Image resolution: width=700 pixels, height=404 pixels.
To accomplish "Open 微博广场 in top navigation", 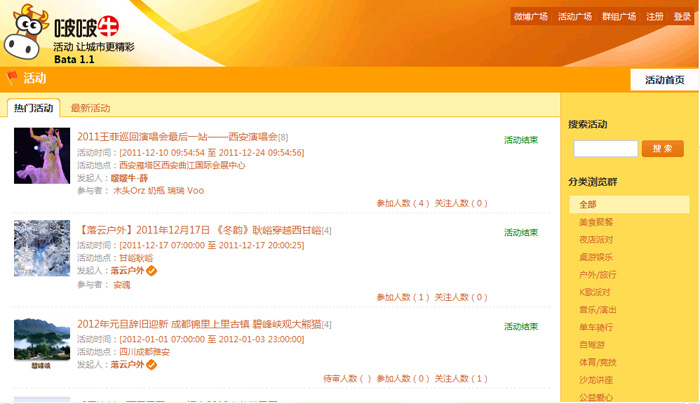I will coord(531,17).
